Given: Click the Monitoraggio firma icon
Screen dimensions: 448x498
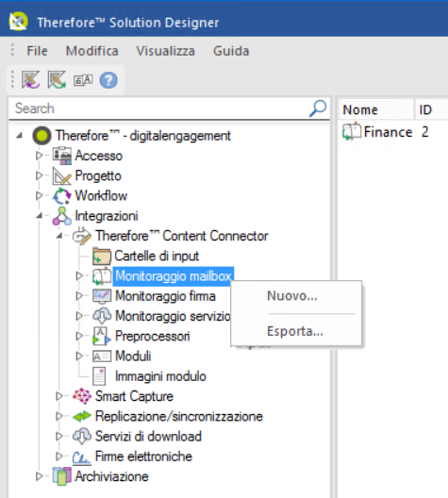Looking at the screenshot, I should pyautogui.click(x=102, y=296).
